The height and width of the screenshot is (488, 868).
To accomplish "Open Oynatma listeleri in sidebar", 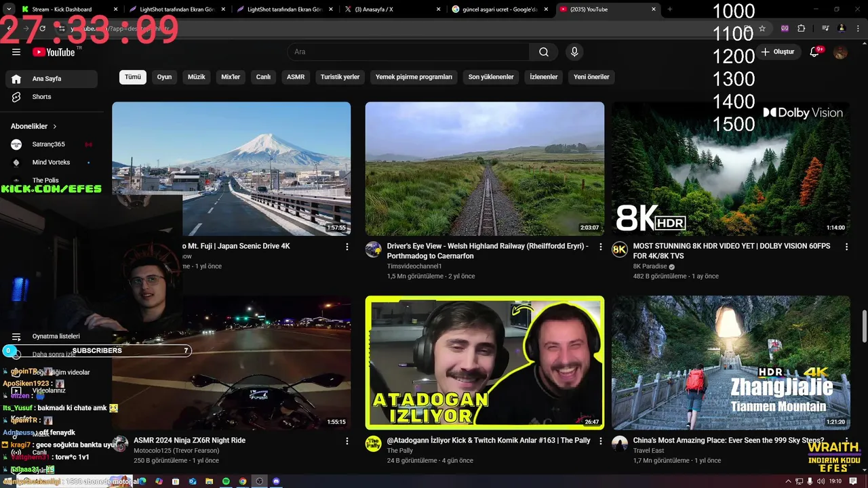I will 52,336.
